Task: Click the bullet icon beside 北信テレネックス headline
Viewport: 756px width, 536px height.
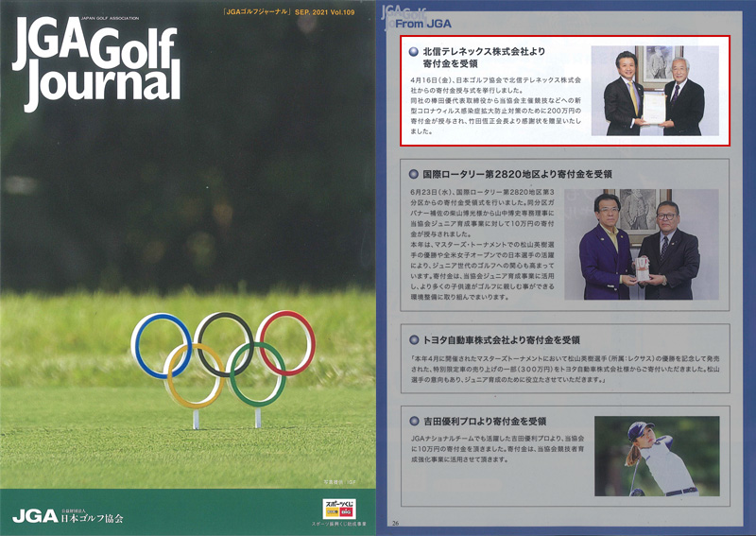Action: pos(413,52)
